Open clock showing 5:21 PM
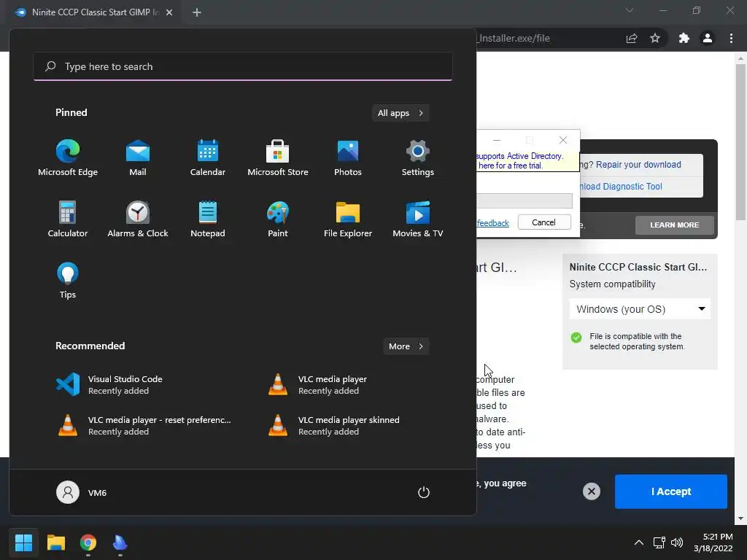 [x=713, y=542]
